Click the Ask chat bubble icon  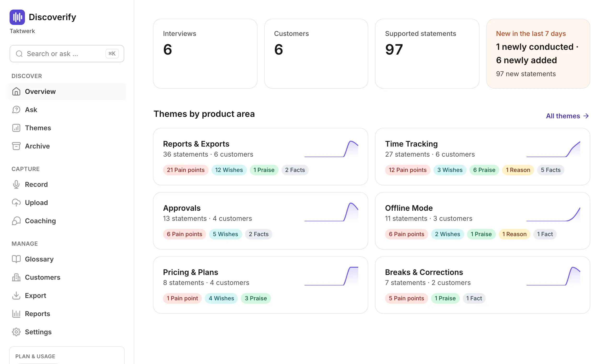(16, 110)
